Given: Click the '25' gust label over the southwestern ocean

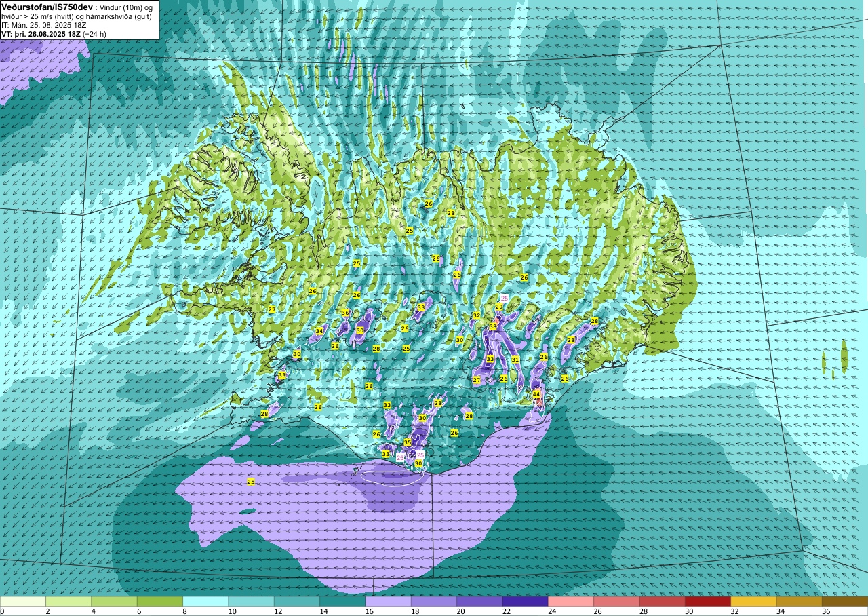Looking at the screenshot, I should 251,482.
